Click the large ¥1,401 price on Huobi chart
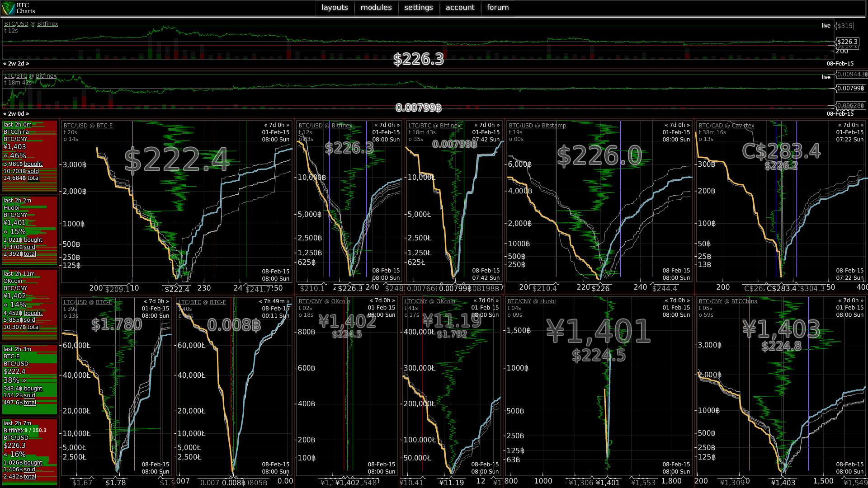This screenshot has width=868, height=488. tap(599, 331)
